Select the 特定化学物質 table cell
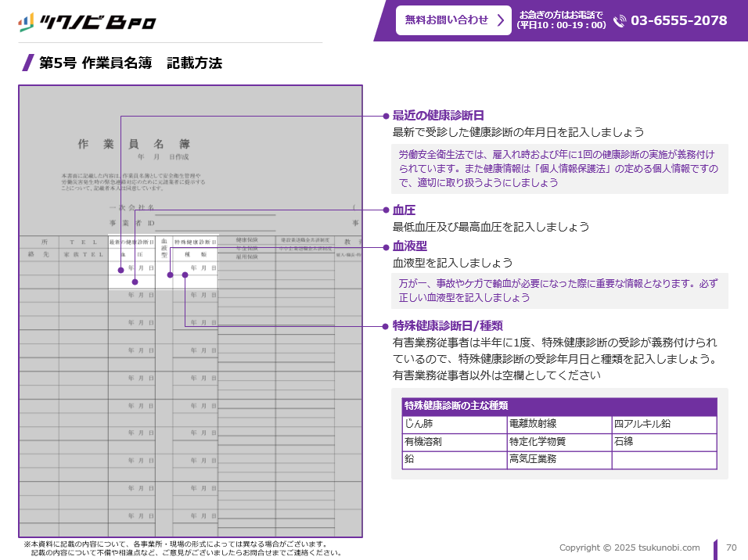This screenshot has height=560, width=748. point(559,442)
